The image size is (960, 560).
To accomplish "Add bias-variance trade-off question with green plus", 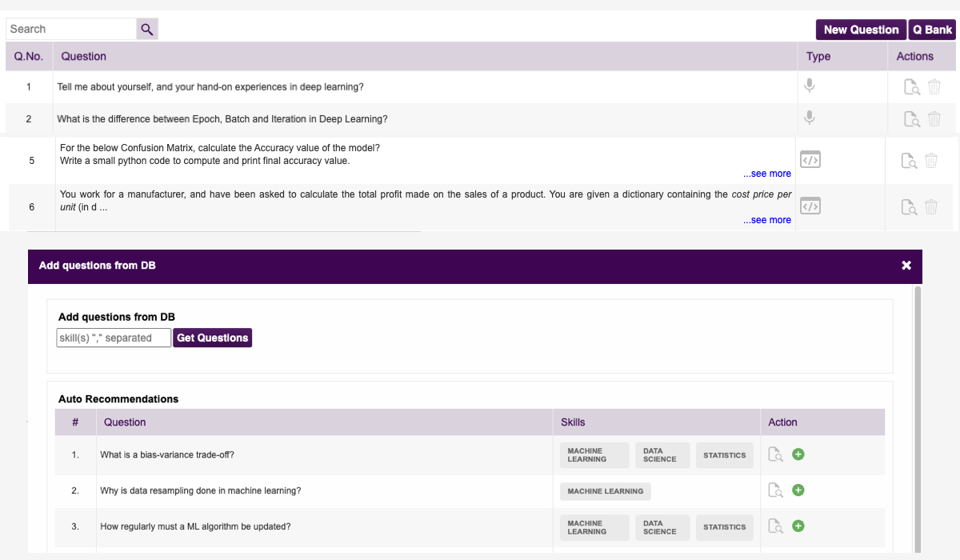I will click(798, 454).
